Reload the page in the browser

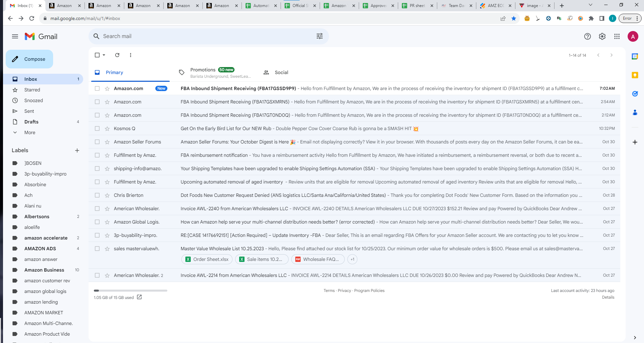pyautogui.click(x=32, y=18)
